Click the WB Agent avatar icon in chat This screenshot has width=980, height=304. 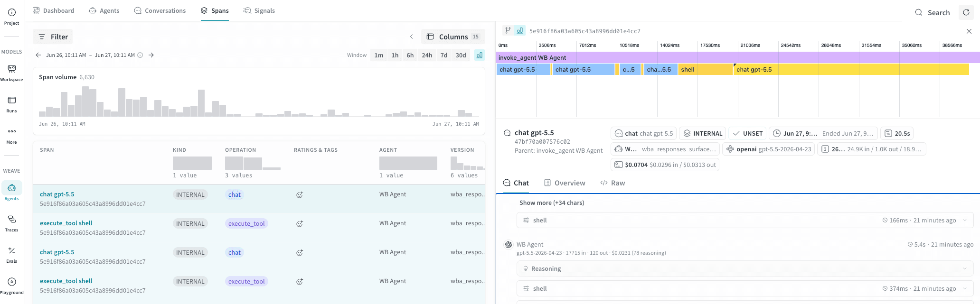pos(509,245)
